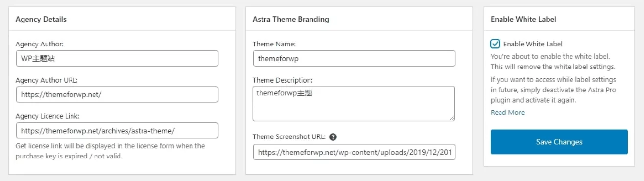Open the Read More link

[507, 113]
